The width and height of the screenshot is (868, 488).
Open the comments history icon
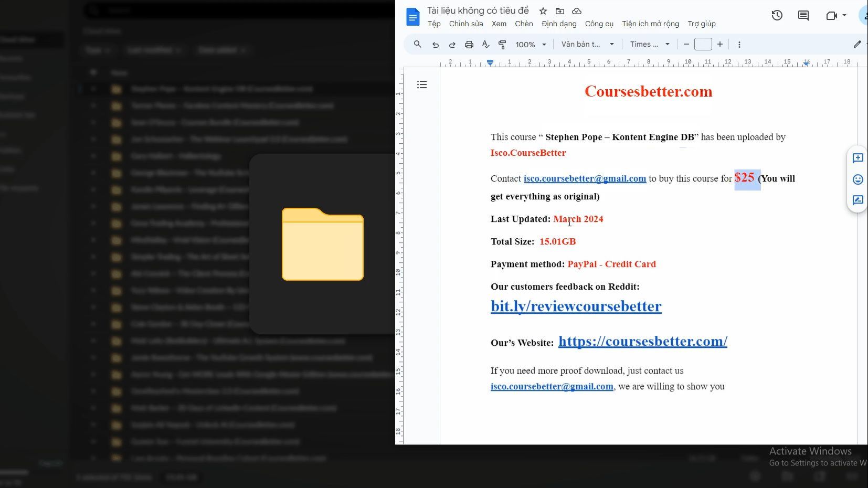[803, 16]
